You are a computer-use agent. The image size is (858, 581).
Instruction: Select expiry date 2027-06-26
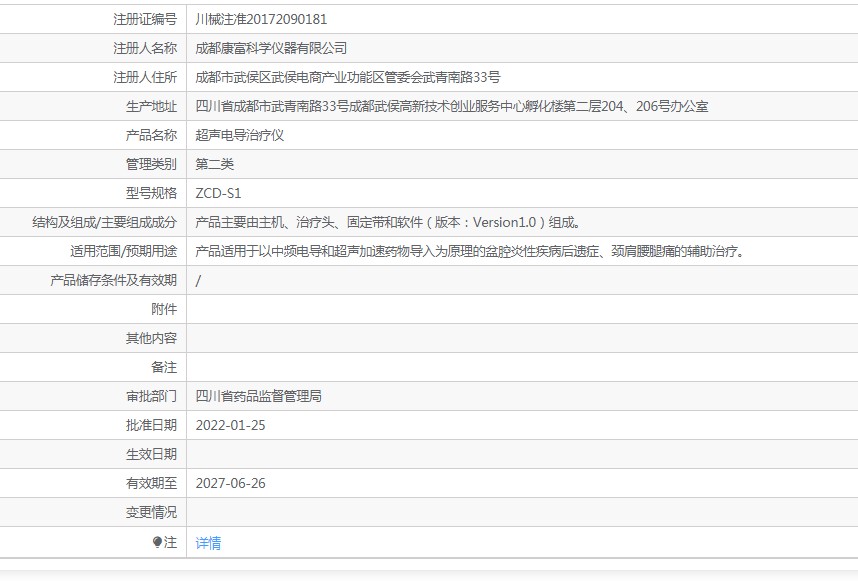(230, 483)
